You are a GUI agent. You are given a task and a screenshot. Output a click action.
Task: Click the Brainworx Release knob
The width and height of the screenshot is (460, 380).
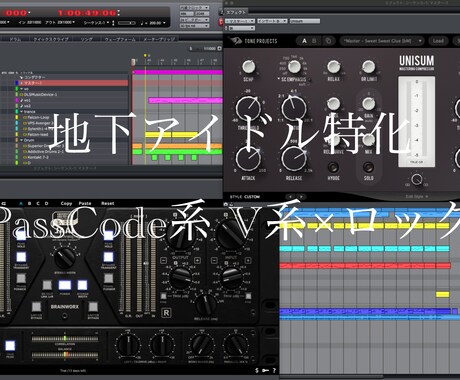[x=205, y=304]
